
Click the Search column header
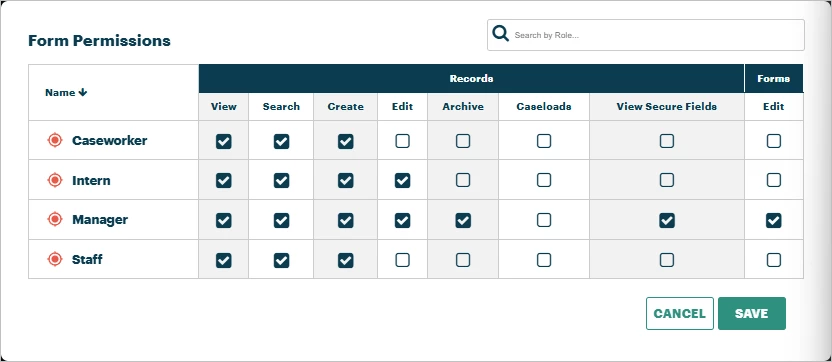tap(281, 107)
